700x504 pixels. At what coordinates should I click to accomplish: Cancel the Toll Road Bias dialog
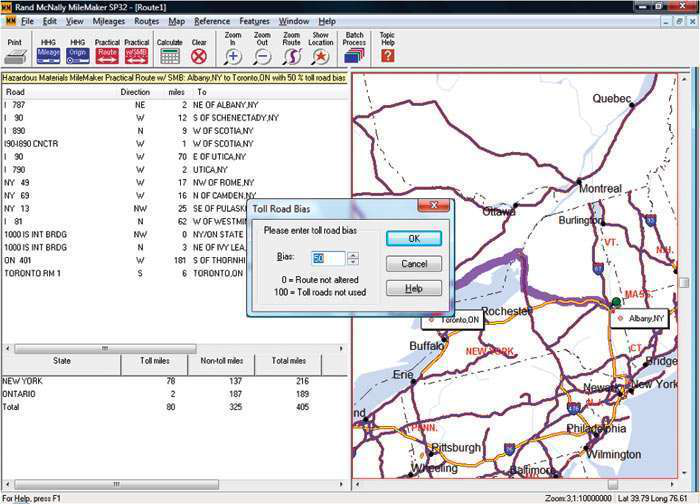[x=413, y=264]
